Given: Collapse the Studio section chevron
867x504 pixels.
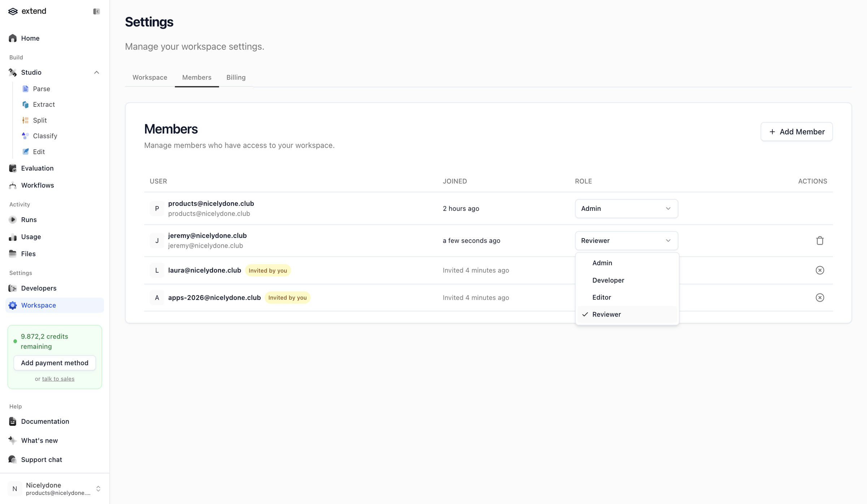Looking at the screenshot, I should pos(96,73).
